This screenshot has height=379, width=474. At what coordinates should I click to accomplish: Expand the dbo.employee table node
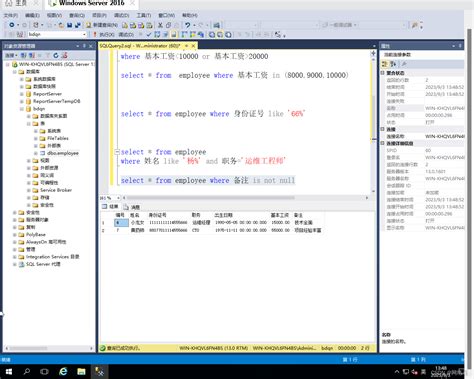(36, 153)
